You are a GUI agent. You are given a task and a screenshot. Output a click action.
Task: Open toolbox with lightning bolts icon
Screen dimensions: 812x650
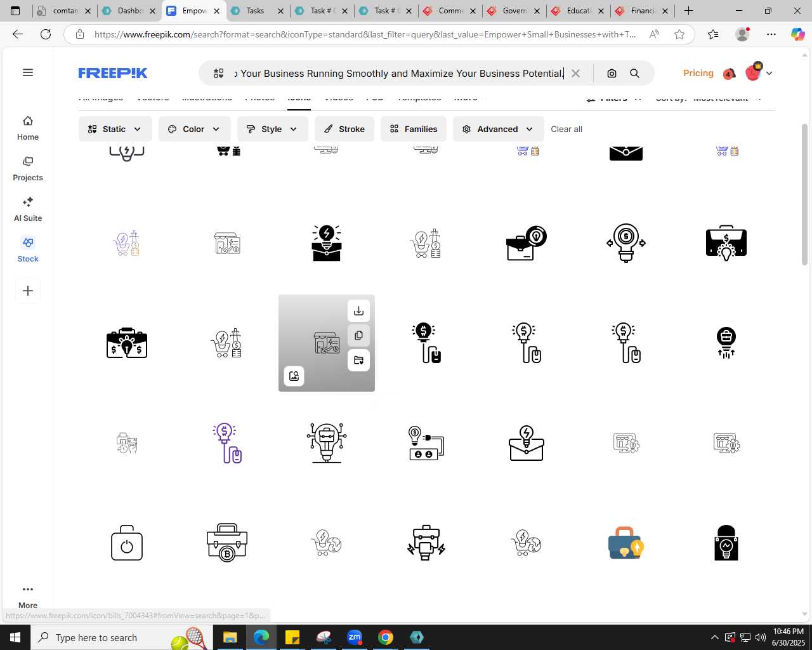(x=426, y=543)
